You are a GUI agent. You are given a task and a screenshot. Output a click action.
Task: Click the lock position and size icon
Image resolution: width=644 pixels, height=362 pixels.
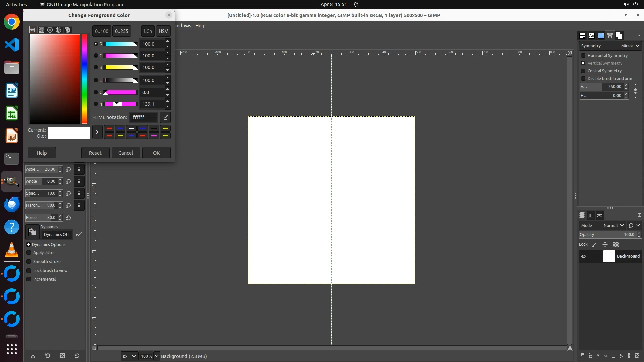coord(605,245)
